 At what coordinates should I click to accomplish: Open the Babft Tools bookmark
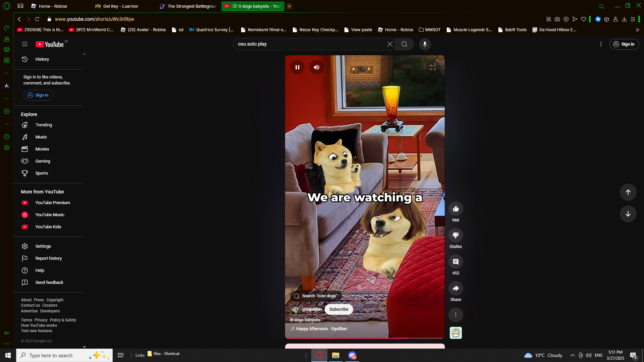(x=512, y=30)
